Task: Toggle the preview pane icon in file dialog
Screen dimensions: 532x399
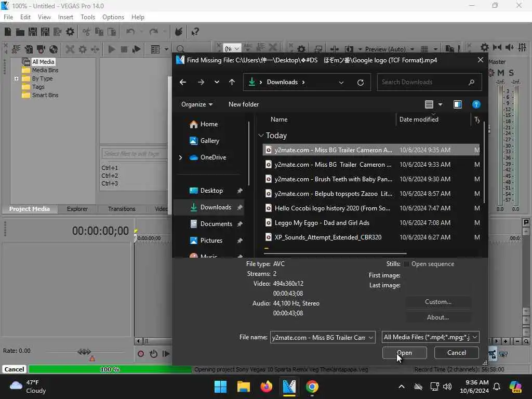Action: (458, 104)
